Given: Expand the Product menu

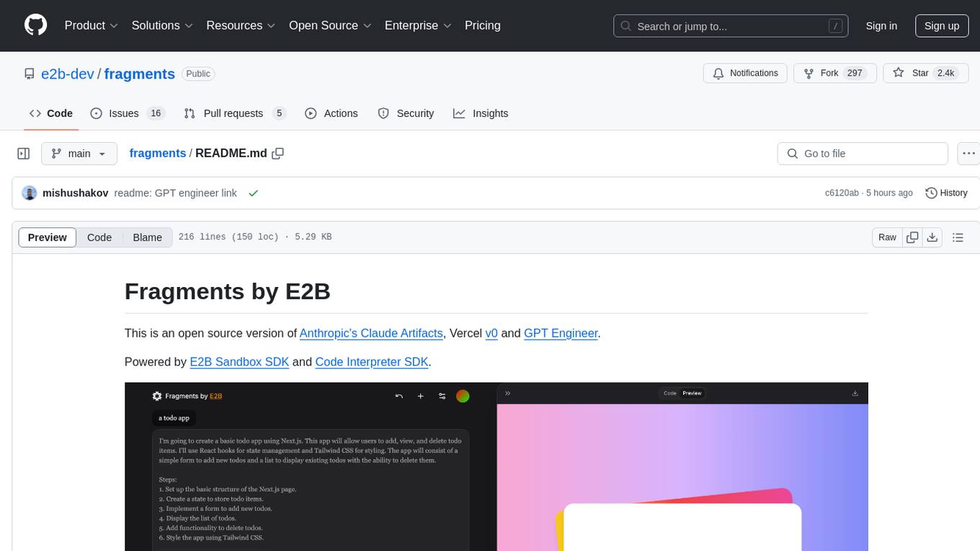Looking at the screenshot, I should pos(92,25).
